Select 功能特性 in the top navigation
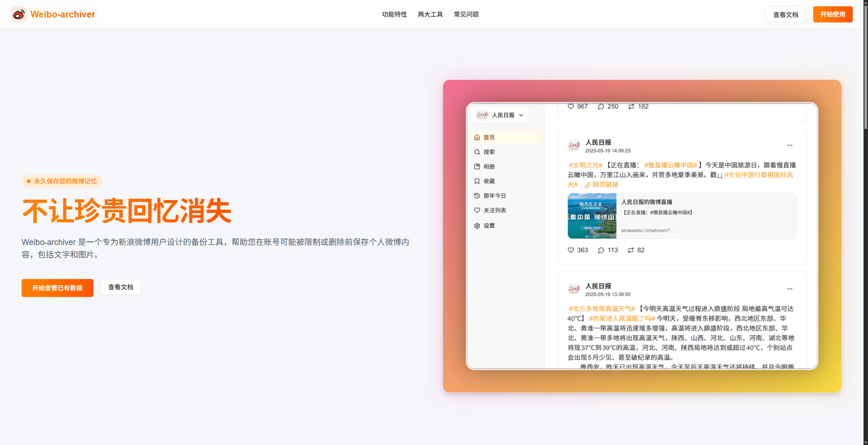The height and width of the screenshot is (445, 868). point(394,14)
